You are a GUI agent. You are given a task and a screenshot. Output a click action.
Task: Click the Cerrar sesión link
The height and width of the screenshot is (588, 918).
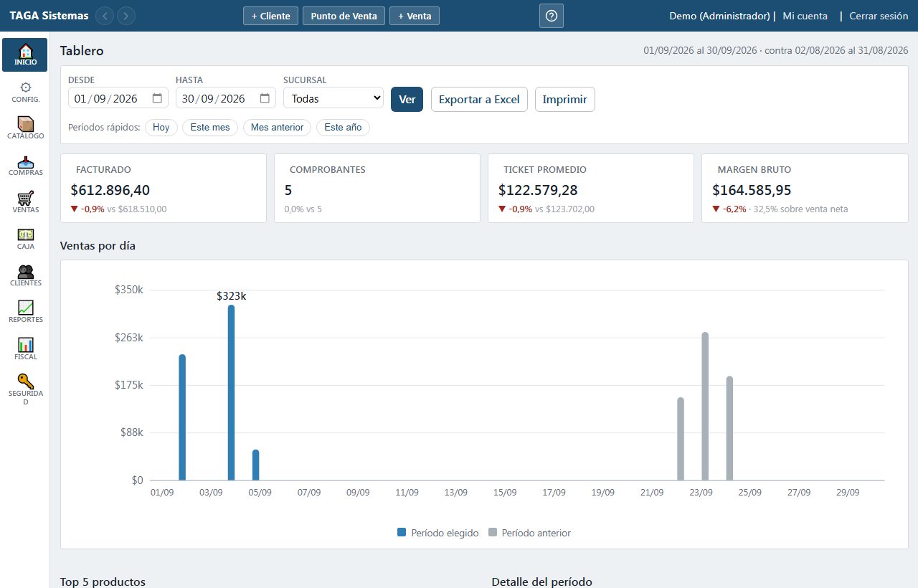[879, 16]
